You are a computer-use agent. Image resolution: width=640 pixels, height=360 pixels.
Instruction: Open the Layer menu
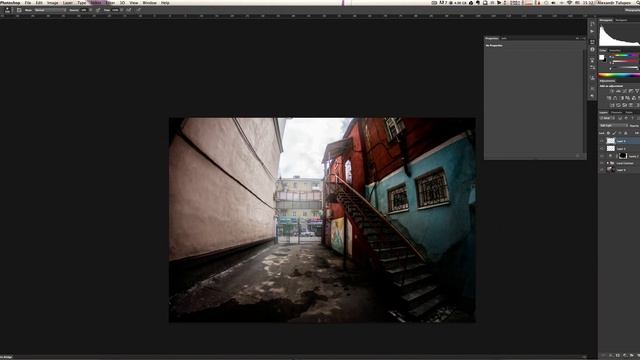point(67,2)
